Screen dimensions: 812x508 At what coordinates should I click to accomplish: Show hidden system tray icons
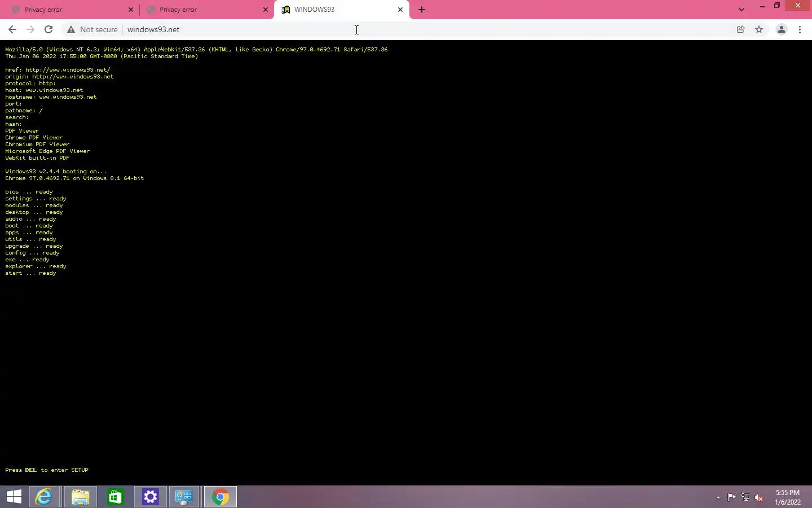click(x=718, y=497)
